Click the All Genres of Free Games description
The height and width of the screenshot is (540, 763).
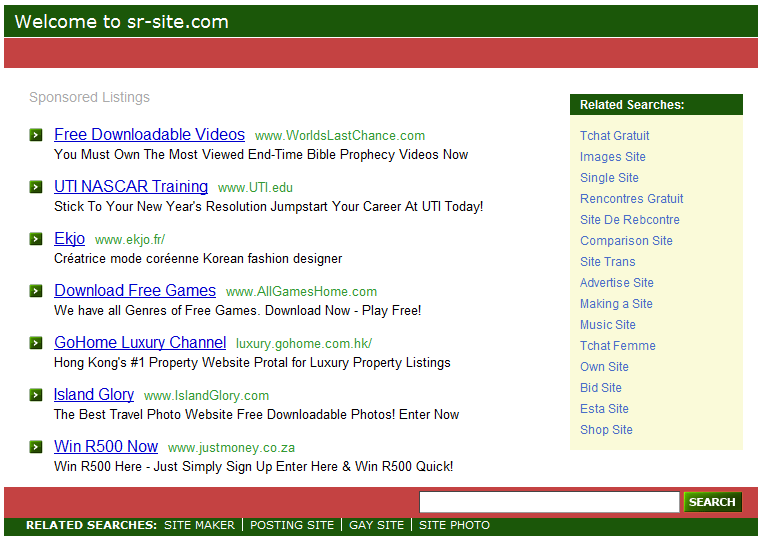pos(237,310)
